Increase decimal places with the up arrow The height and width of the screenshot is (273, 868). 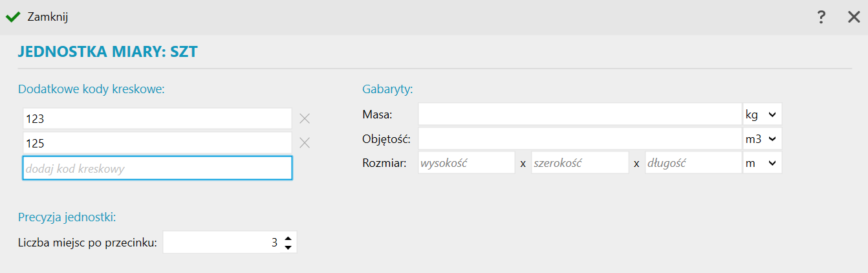click(x=288, y=237)
